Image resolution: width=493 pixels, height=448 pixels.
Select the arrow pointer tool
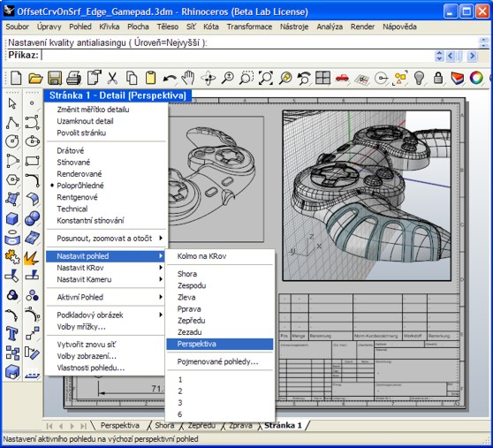coord(12,103)
